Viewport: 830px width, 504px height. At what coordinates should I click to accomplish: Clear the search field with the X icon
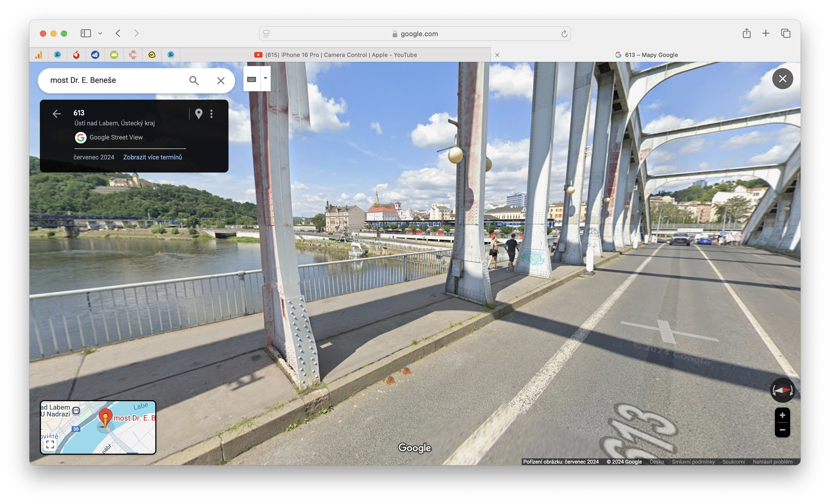[x=221, y=81]
